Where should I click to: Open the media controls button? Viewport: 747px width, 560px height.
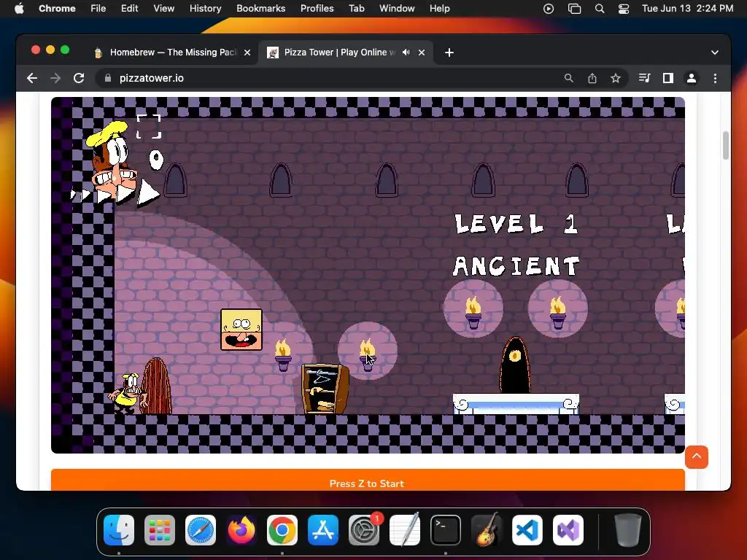[x=644, y=78]
